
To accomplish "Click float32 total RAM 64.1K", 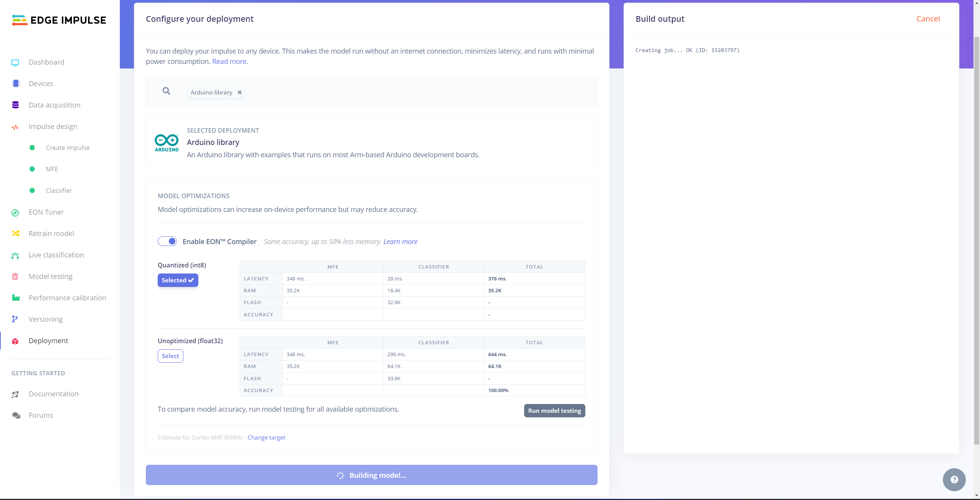I will [495, 366].
